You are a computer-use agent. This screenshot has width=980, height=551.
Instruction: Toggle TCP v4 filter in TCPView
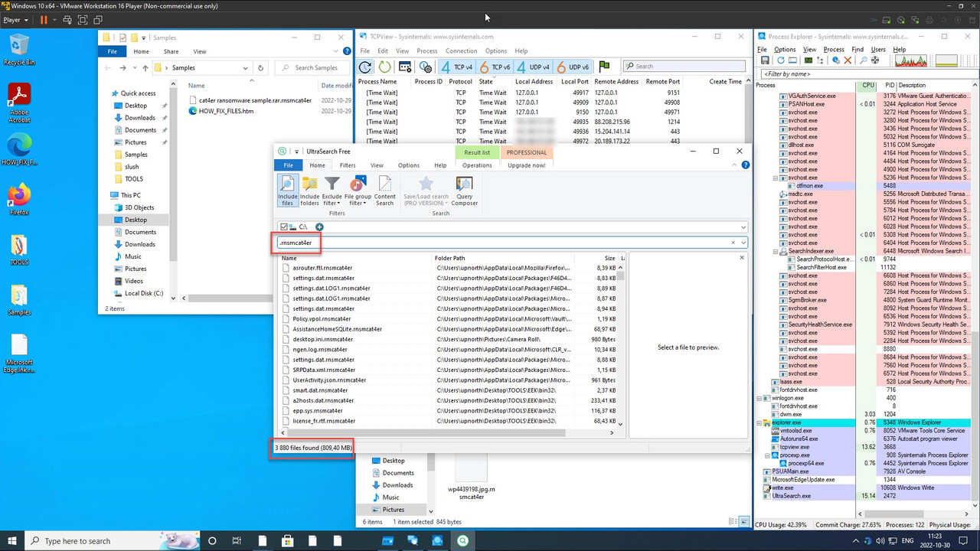(x=456, y=67)
